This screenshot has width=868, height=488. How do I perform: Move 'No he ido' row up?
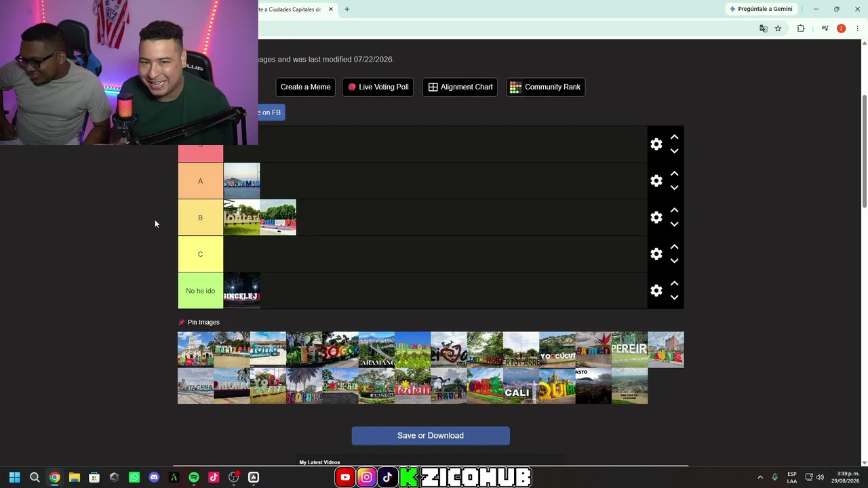point(674,283)
